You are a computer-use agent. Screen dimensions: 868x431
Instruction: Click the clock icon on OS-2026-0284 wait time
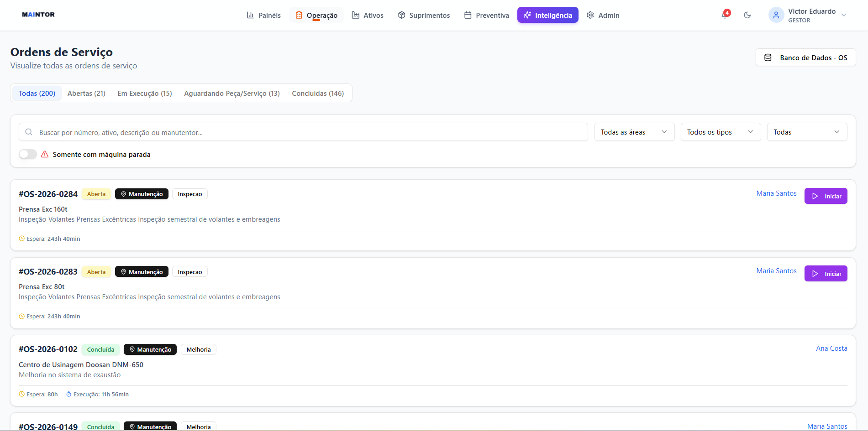coord(21,239)
